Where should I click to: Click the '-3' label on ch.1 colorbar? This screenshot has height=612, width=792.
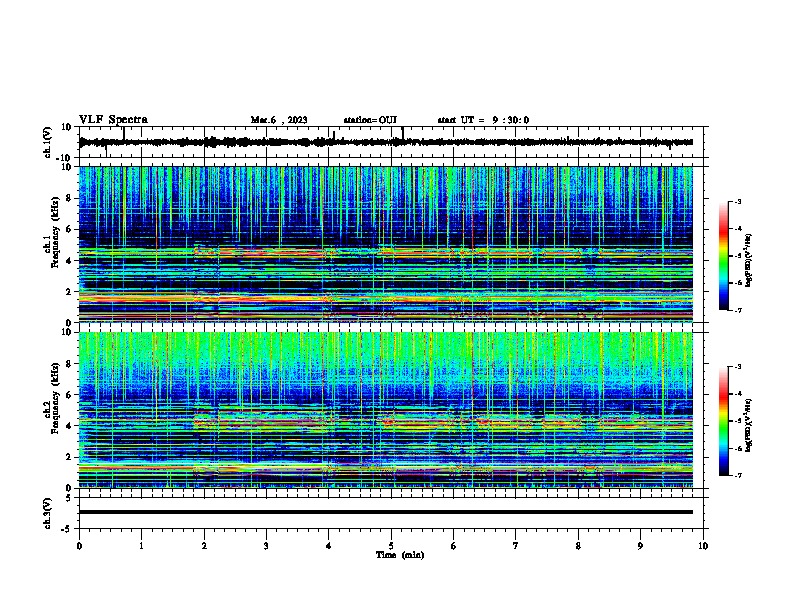pos(737,201)
